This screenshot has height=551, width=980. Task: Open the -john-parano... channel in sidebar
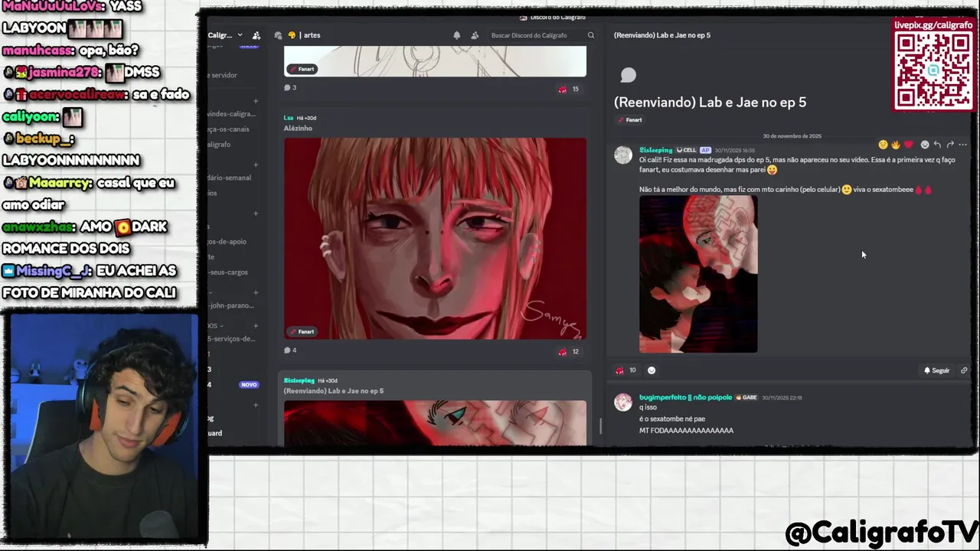230,305
